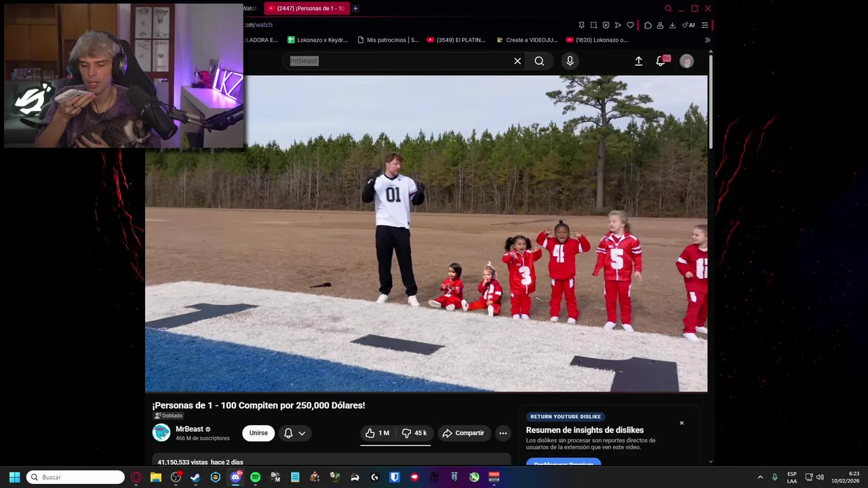Screen dimensions: 868x488
Task: Click the player/send icon in the address bar
Action: click(x=618, y=25)
